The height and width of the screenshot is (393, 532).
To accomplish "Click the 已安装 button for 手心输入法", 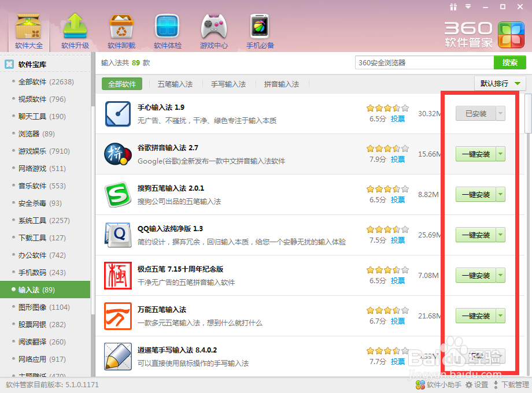I will coord(476,114).
